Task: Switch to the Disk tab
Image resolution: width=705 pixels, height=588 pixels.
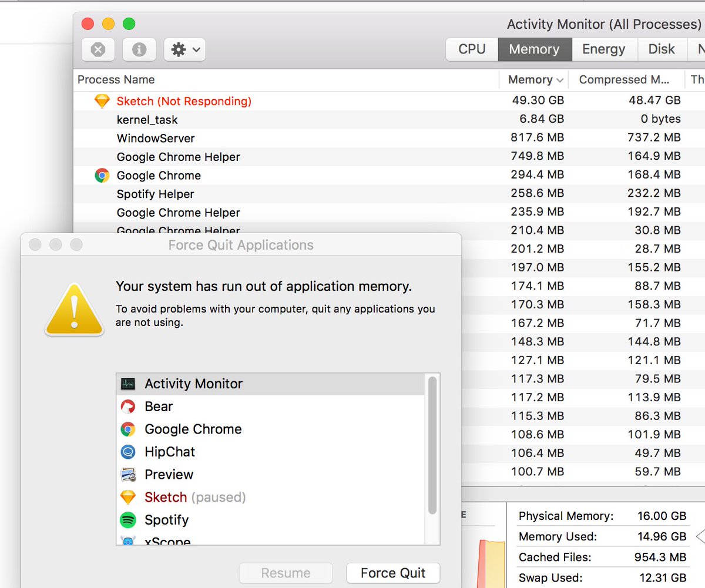Action: pyautogui.click(x=662, y=49)
